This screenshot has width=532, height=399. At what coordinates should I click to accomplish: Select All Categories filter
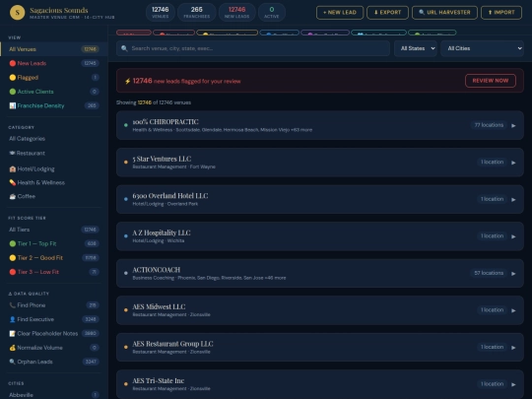54,139
